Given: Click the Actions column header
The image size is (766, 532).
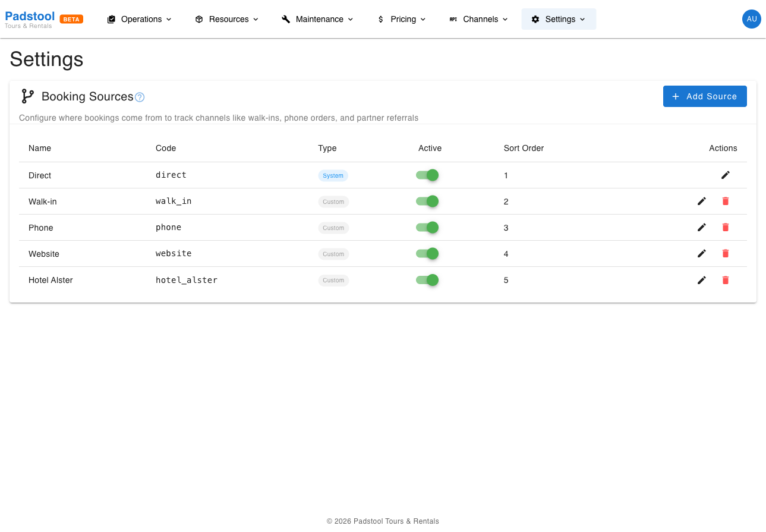Looking at the screenshot, I should tap(723, 148).
